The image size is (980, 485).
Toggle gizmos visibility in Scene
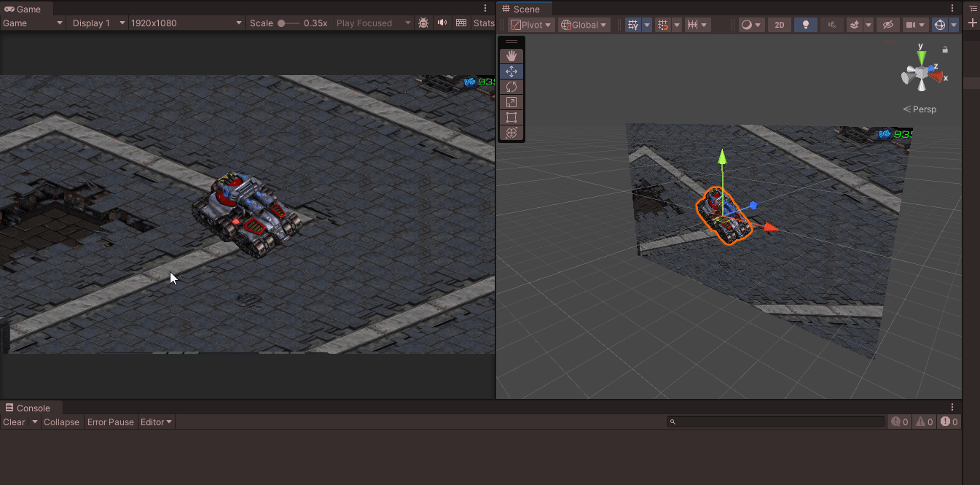coord(940,25)
